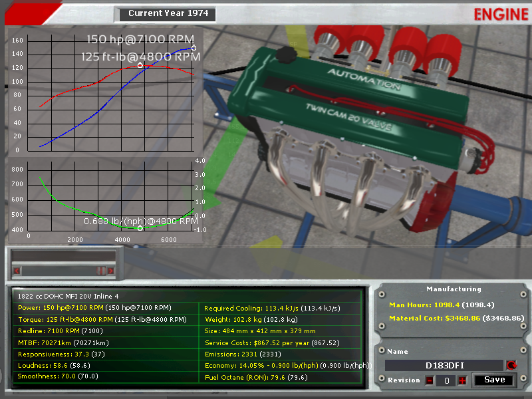The height and width of the screenshot is (399, 532).
Task: Click the right red scroll arrow
Action: [x=110, y=270]
